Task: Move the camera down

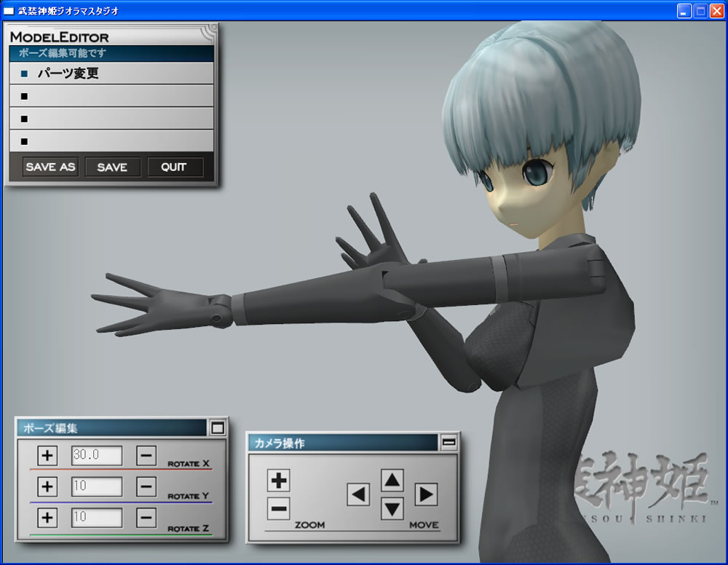Action: (392, 508)
